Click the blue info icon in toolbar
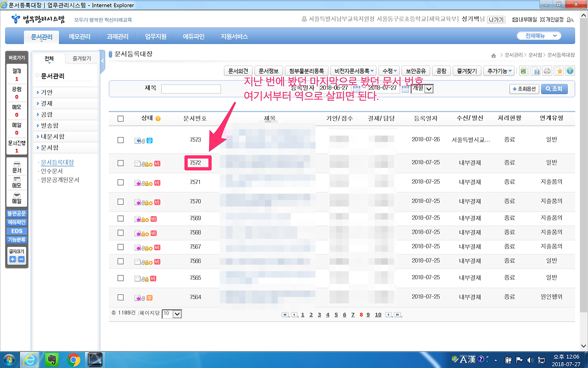Screen dimensions: 588x368 (570, 71)
